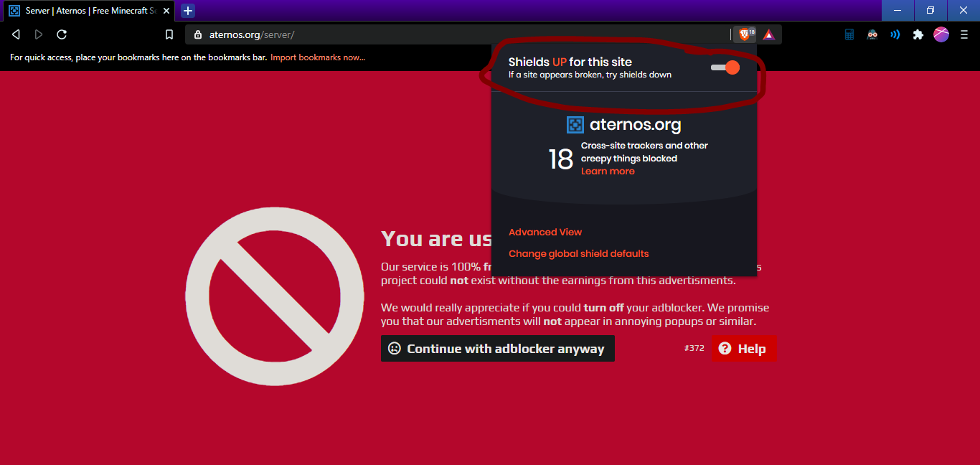The width and height of the screenshot is (980, 465).
Task: Click the red Help button
Action: 744,349
